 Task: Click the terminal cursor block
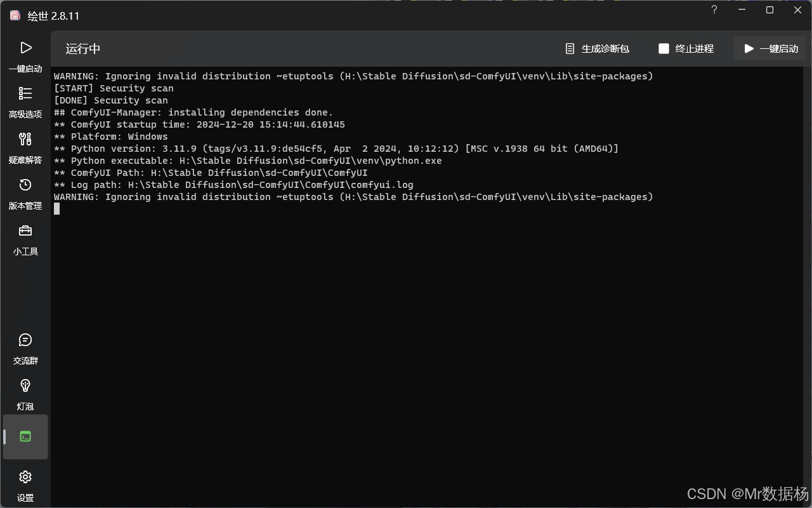(56, 208)
